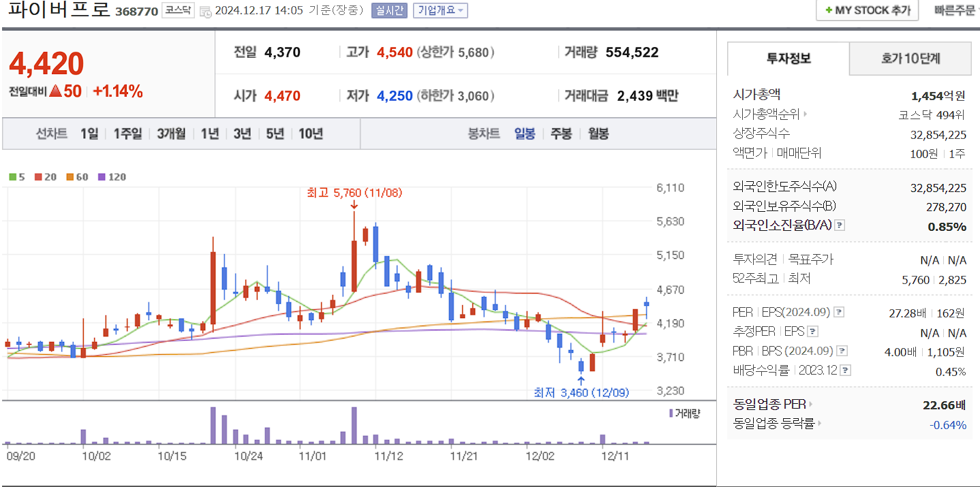Click the PBR | BPS help question mark
The height and width of the screenshot is (487, 980).
tap(841, 350)
